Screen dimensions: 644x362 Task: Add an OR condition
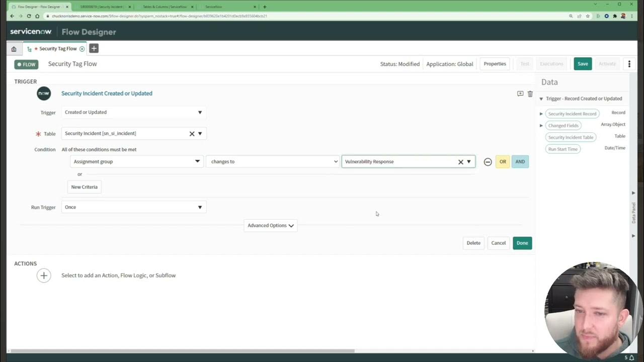(x=503, y=162)
